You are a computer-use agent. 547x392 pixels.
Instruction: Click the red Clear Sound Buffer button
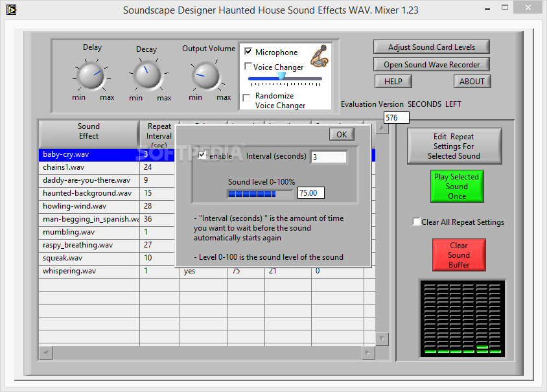pos(459,255)
